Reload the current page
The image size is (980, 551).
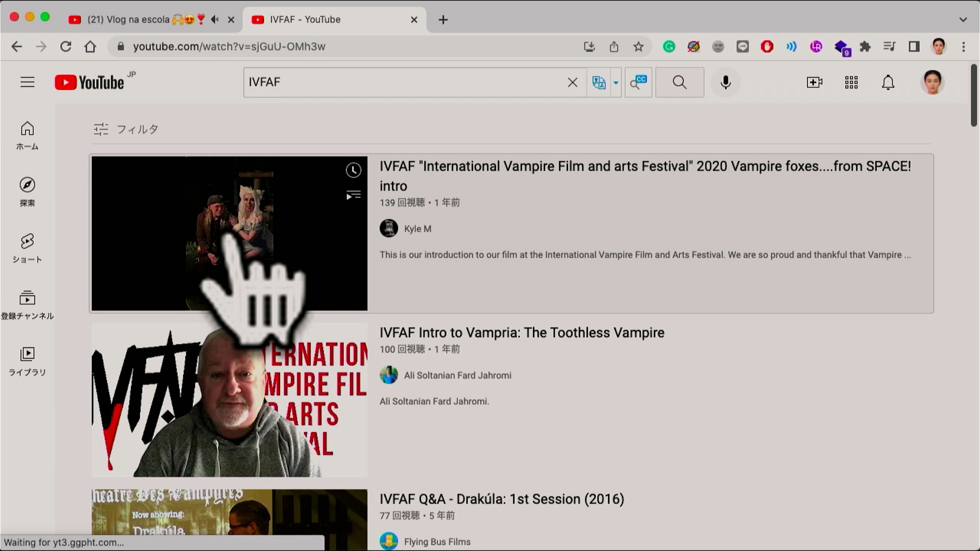(65, 46)
